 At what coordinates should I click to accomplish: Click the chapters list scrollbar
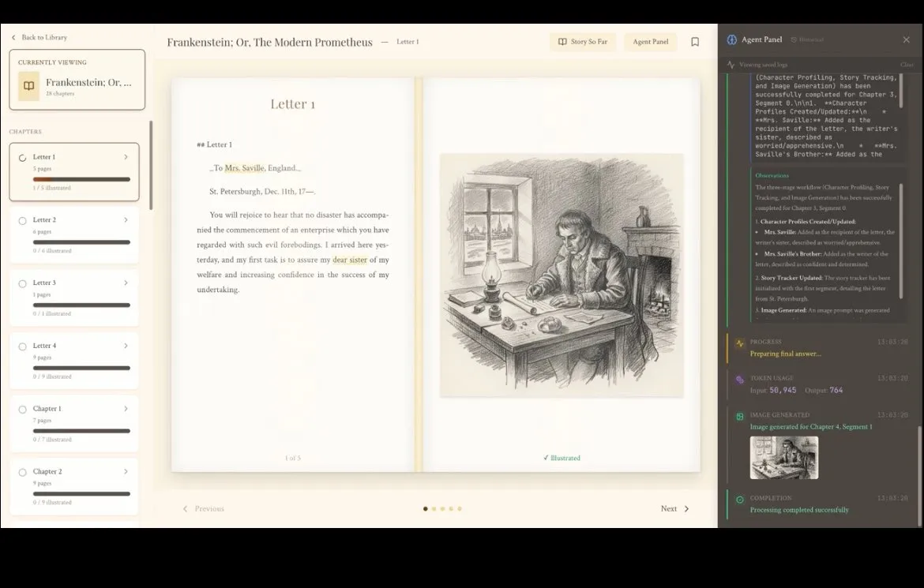[151, 165]
